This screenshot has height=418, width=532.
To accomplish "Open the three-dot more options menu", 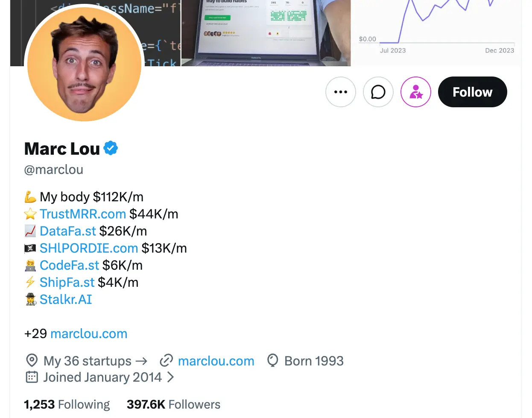I will coord(340,92).
